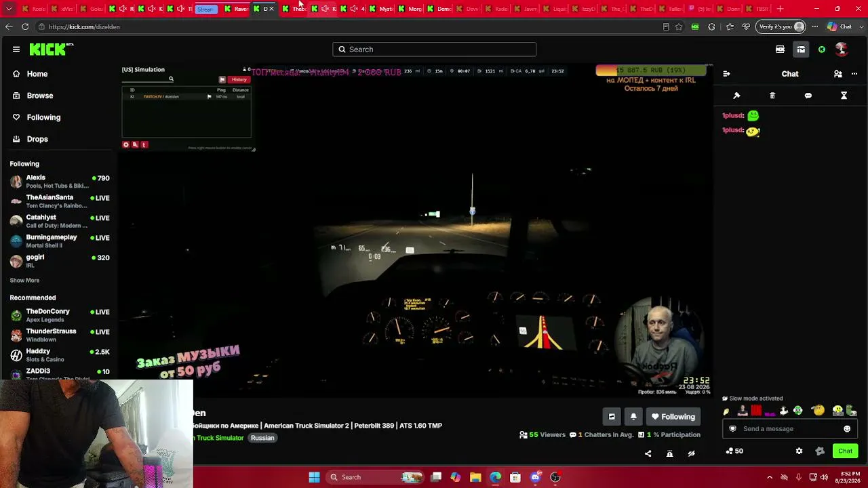868x488 pixels.
Task: Collapse the chat panel with the arrow icon
Action: [726, 74]
